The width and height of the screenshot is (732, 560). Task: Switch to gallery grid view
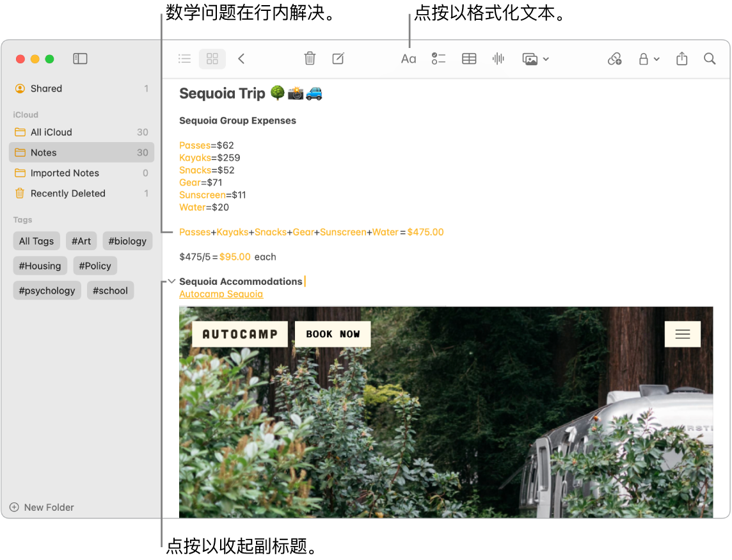point(212,59)
